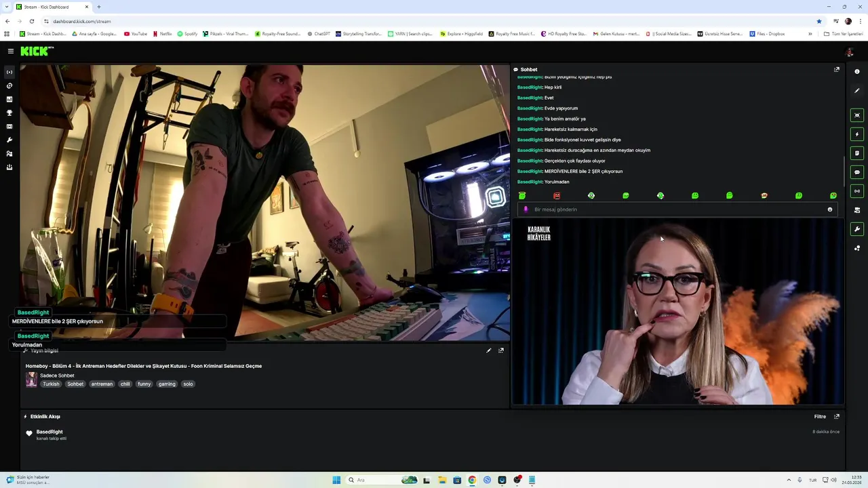Send the first green emote in quick row
Screen dimensions: 868x488
coord(522,196)
